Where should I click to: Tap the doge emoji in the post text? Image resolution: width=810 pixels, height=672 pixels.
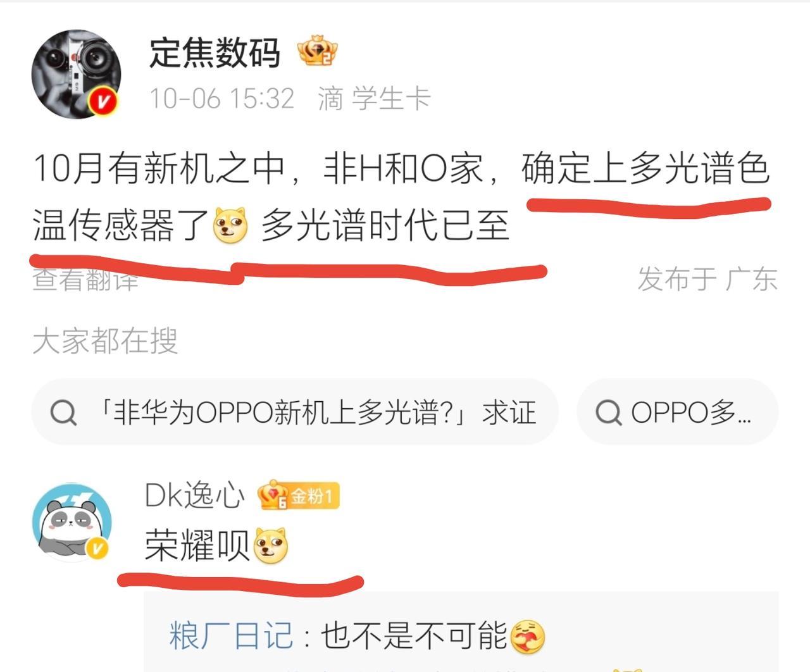[230, 225]
